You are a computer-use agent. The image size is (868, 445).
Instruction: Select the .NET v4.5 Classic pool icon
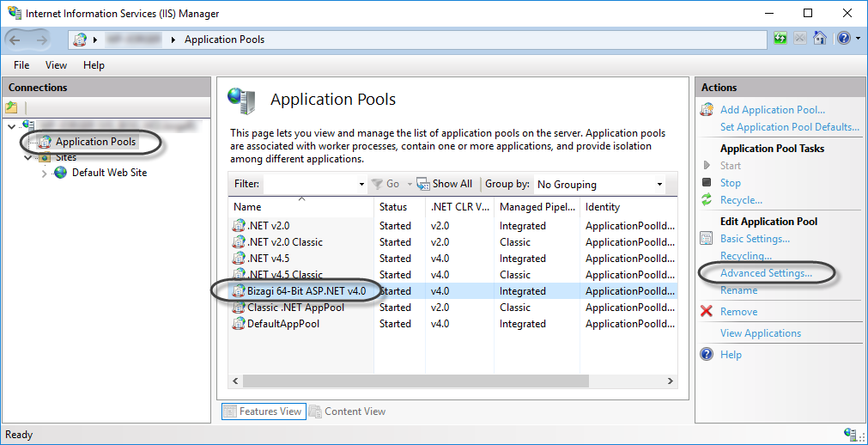coord(239,274)
